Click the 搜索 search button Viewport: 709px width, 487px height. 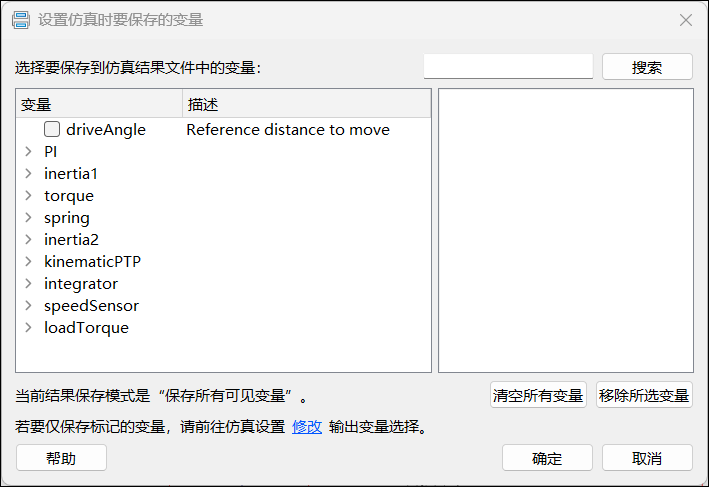coord(647,67)
